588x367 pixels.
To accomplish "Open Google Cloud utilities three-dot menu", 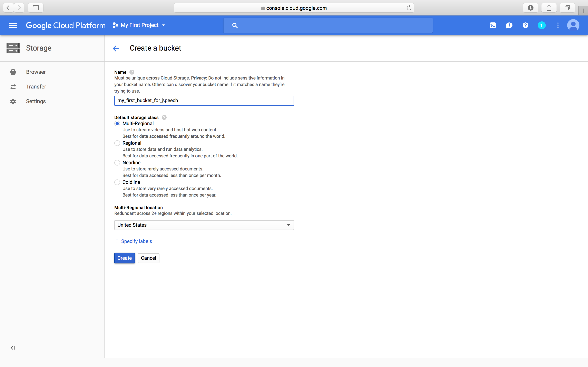I will tap(558, 25).
